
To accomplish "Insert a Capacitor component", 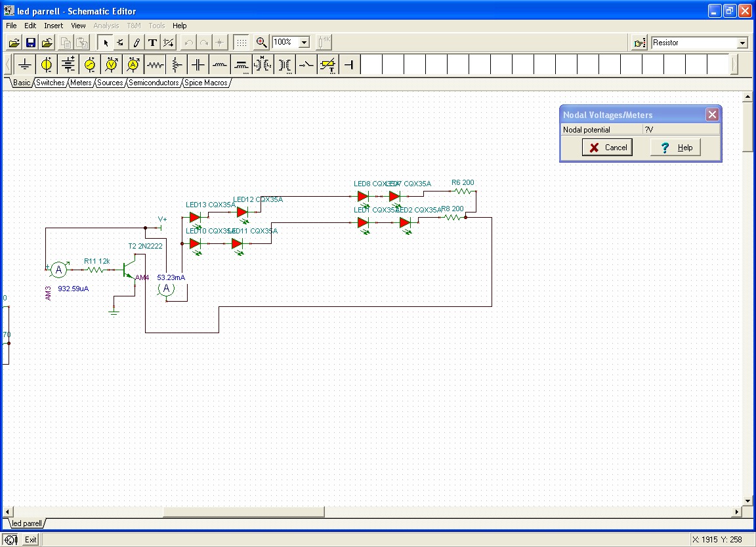I will point(198,64).
